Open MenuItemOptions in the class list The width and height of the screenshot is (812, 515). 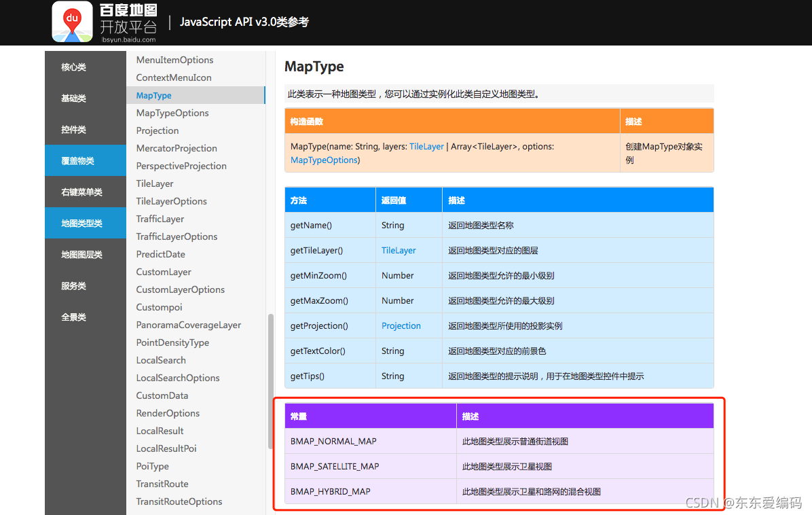coord(174,60)
